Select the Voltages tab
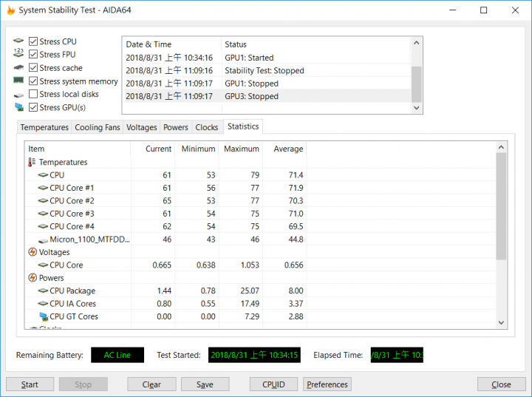The height and width of the screenshot is (397, 532). [141, 127]
